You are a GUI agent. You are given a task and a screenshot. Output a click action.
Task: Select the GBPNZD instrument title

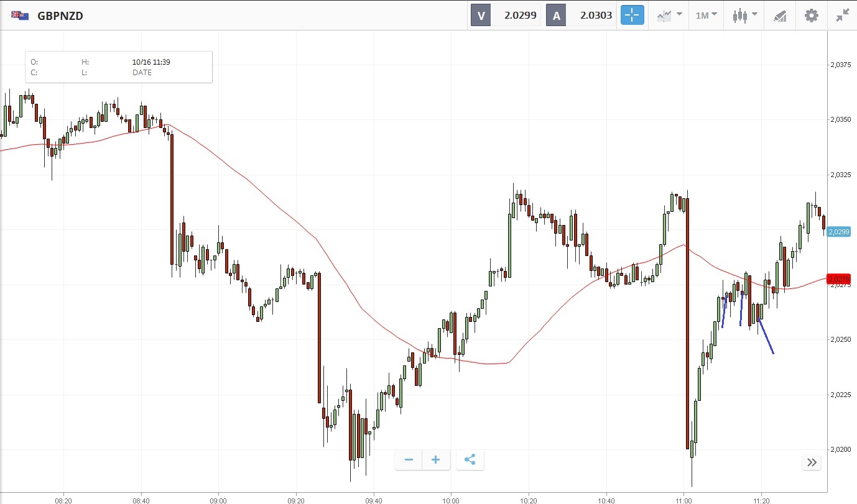[60, 16]
